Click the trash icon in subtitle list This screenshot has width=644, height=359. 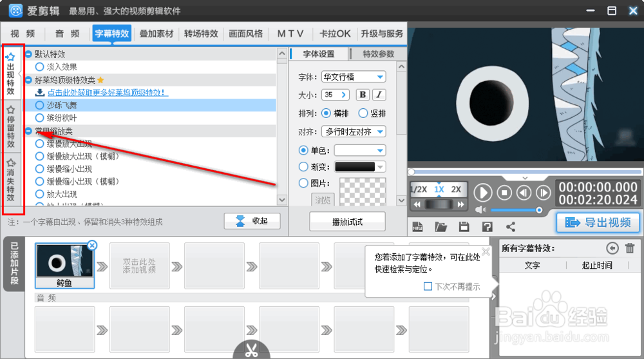click(630, 248)
